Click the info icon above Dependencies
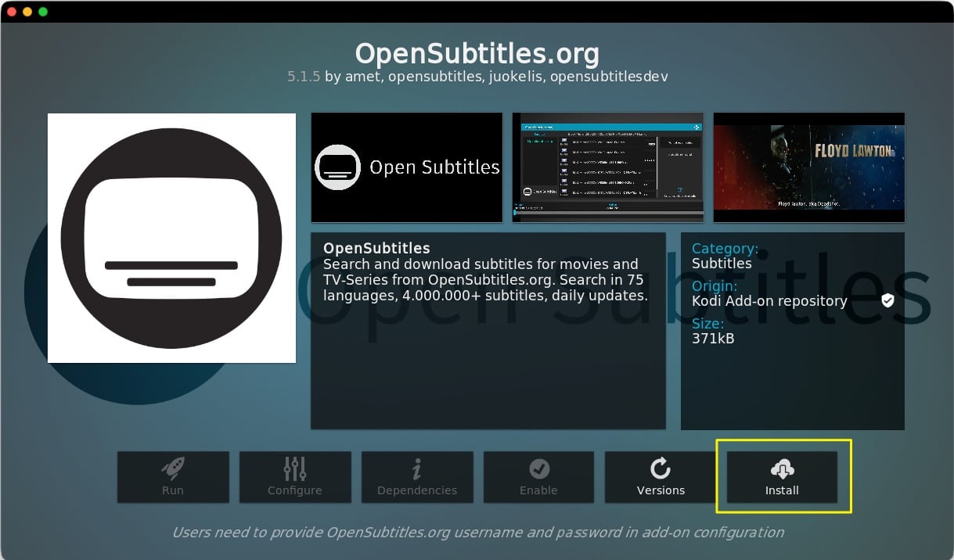The image size is (954, 560). [417, 468]
